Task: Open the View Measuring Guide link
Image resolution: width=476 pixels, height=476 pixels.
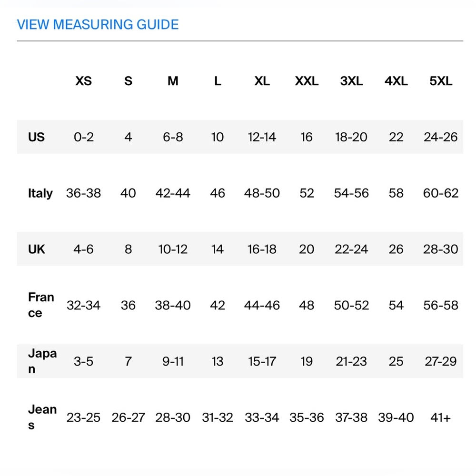Action: tap(98, 25)
